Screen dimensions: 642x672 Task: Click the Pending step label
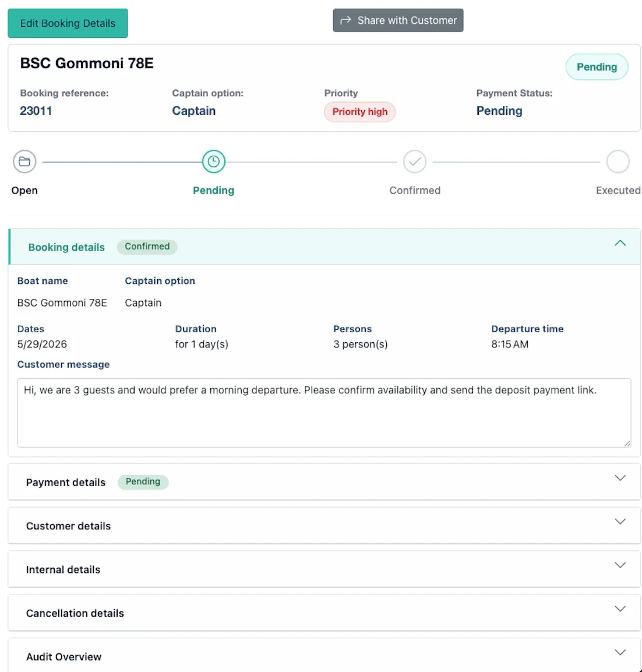(213, 190)
